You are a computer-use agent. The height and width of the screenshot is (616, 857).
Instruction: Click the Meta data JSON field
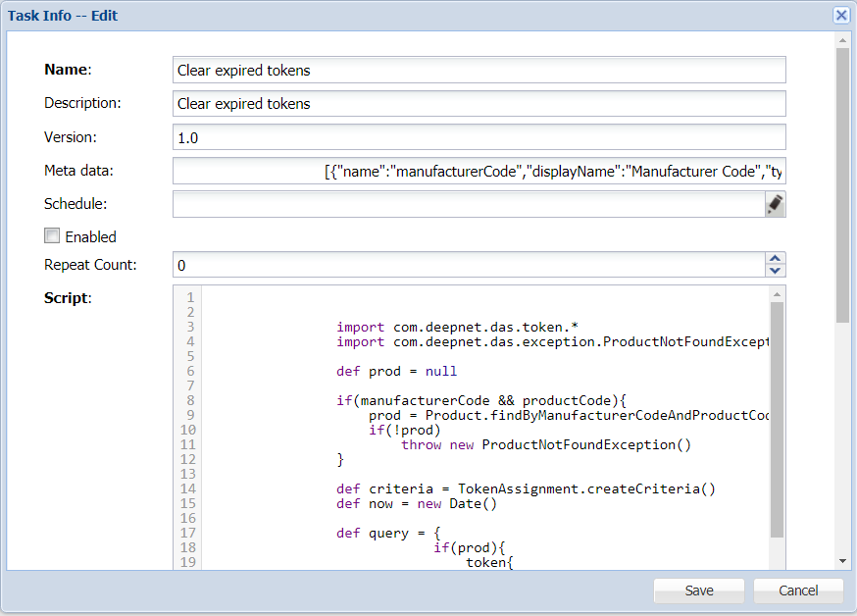(x=479, y=171)
